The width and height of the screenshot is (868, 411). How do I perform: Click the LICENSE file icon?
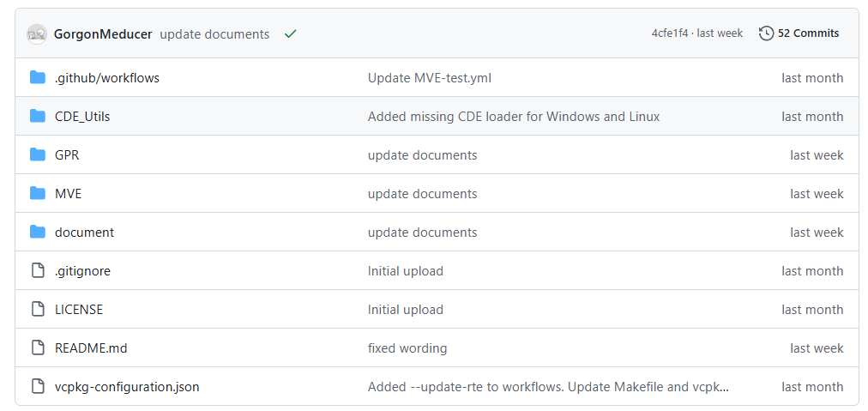click(x=37, y=310)
